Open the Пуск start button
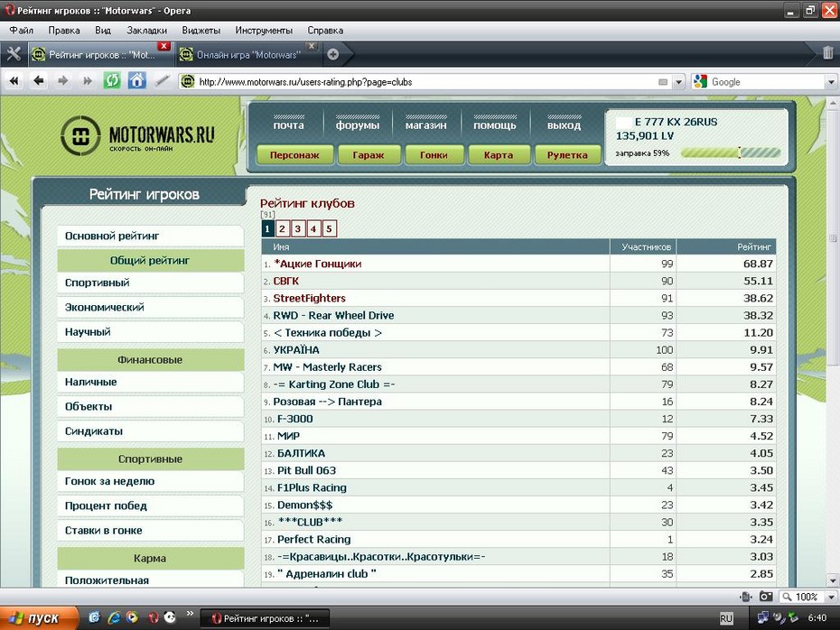The height and width of the screenshot is (630, 840). [39, 617]
